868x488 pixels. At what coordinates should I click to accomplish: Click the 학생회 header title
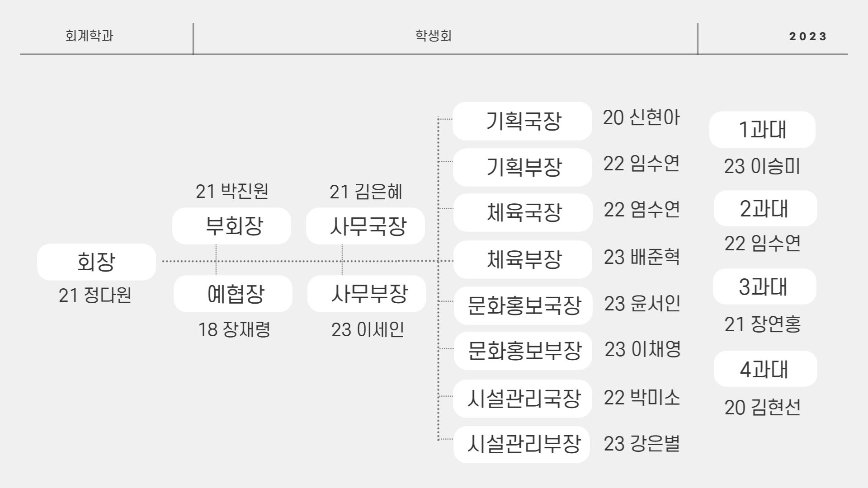coord(434,36)
